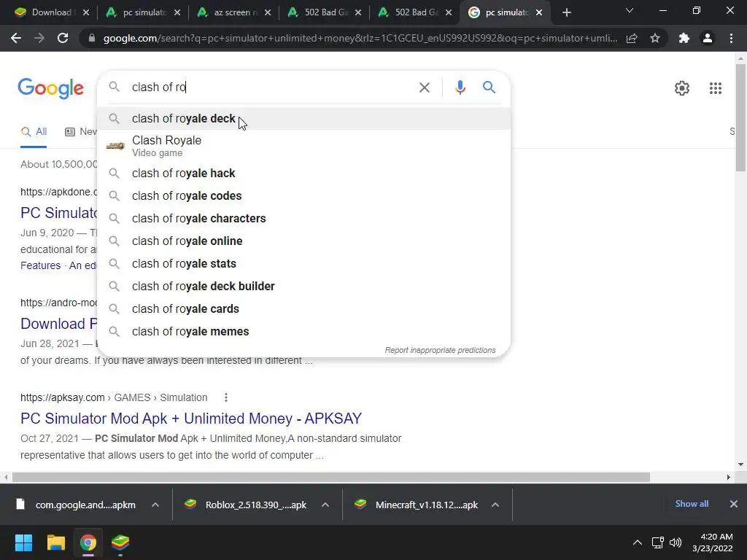This screenshot has width=747, height=560.
Task: Choose suggestion clash of royale deck builder
Action: click(304, 286)
